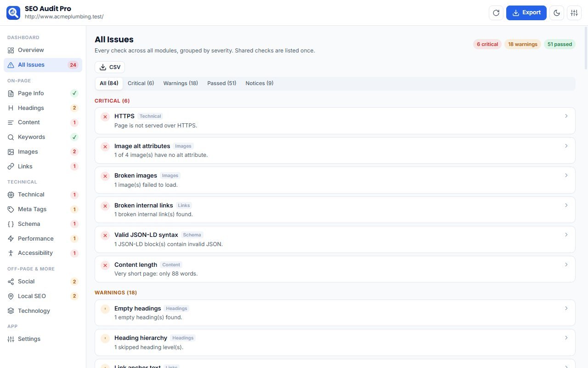This screenshot has width=588, height=368.
Task: Open the Social module
Action: [x=43, y=282]
